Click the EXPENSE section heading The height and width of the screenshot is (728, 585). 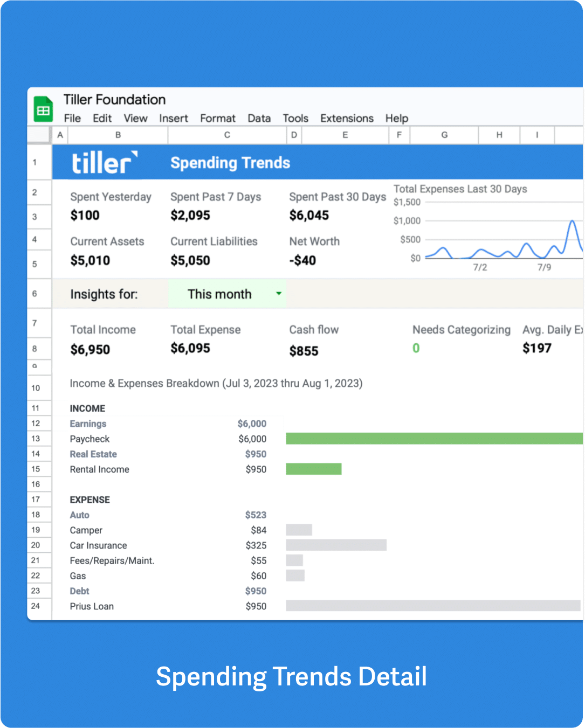point(90,500)
